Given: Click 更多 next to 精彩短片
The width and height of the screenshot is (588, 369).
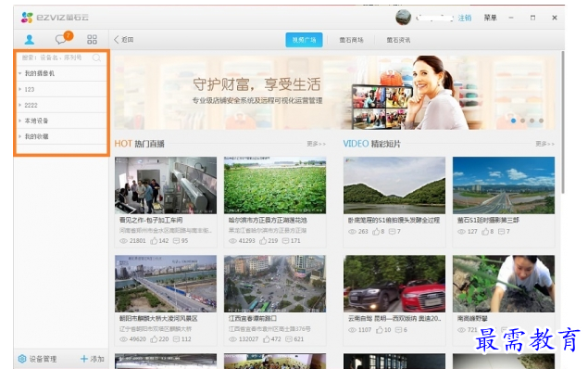Looking at the screenshot, I should coord(544,144).
